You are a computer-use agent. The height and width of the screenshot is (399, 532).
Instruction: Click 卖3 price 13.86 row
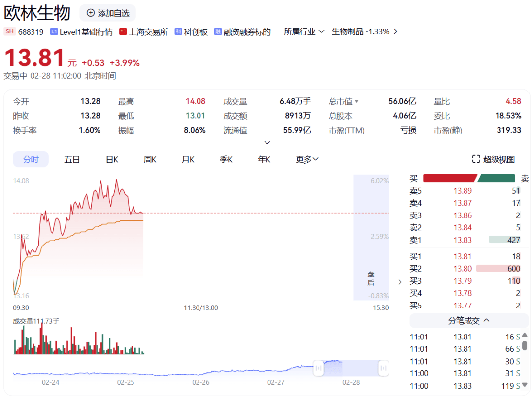465,215
